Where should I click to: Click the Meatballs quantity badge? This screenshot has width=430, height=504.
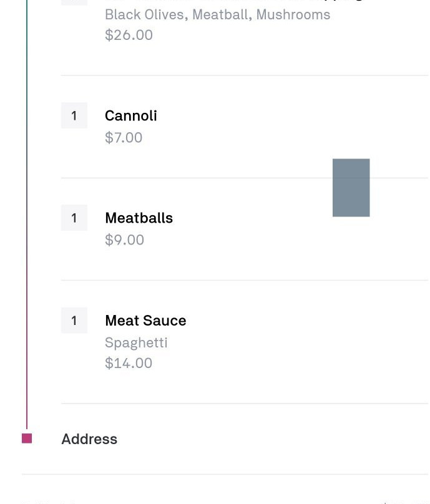pyautogui.click(x=74, y=218)
